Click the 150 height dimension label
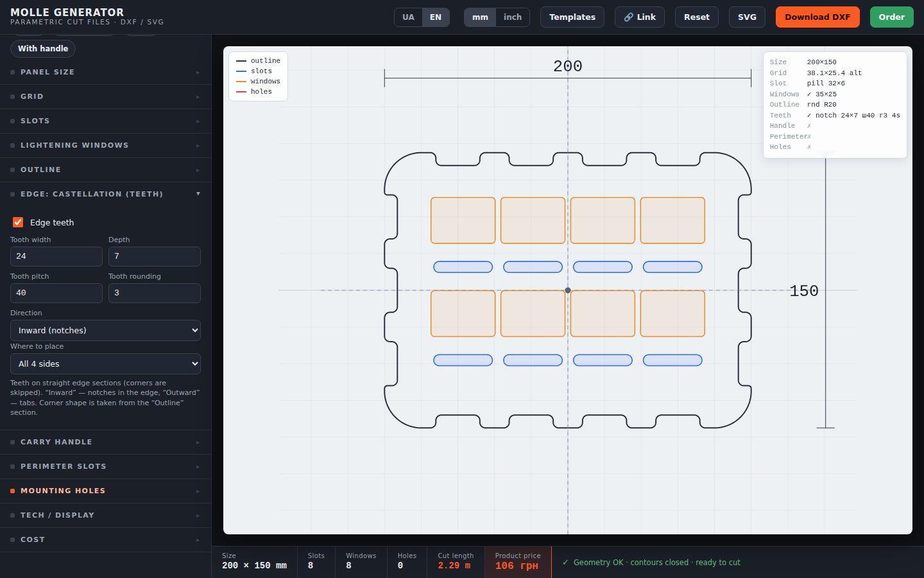Screen dimensions: 924x578 (804, 291)
